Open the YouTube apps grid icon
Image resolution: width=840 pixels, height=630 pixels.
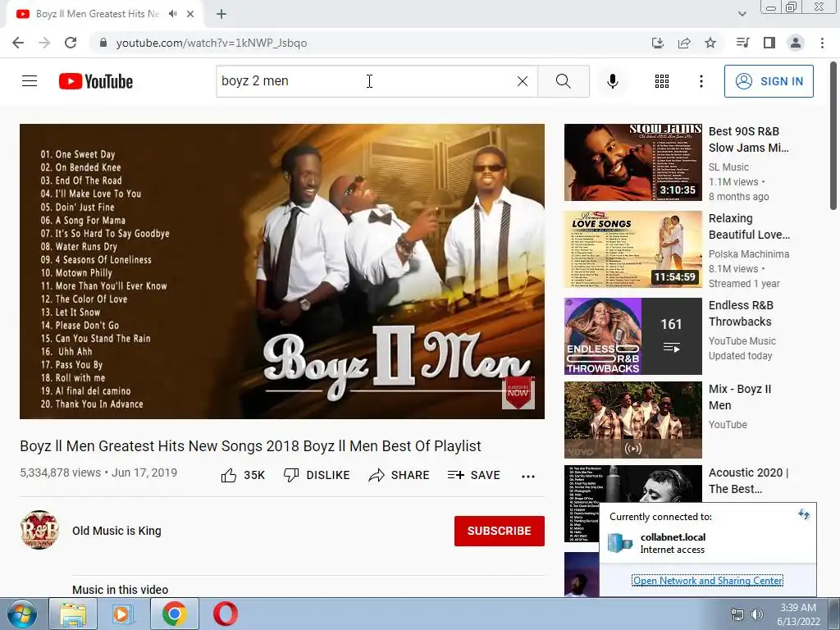662,81
